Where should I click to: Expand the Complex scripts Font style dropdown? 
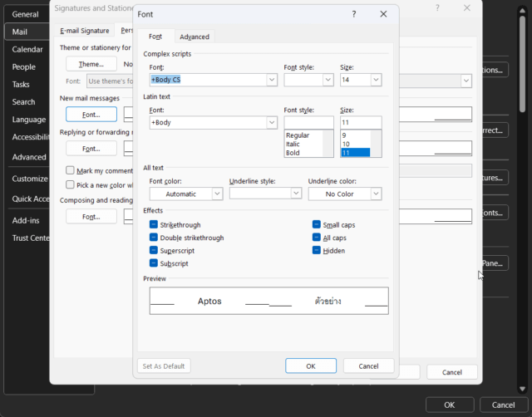(328, 80)
